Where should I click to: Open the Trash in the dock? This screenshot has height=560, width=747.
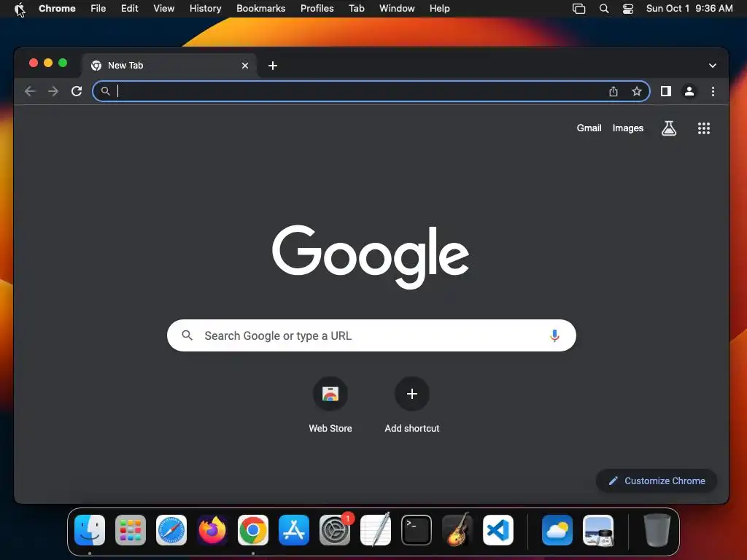[x=657, y=530]
